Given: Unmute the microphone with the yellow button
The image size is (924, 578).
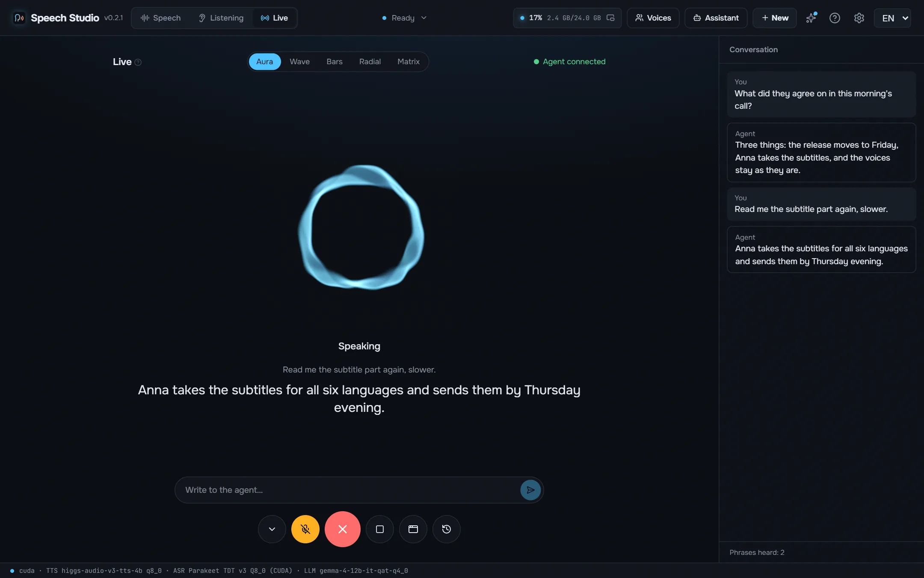Looking at the screenshot, I should (x=305, y=529).
